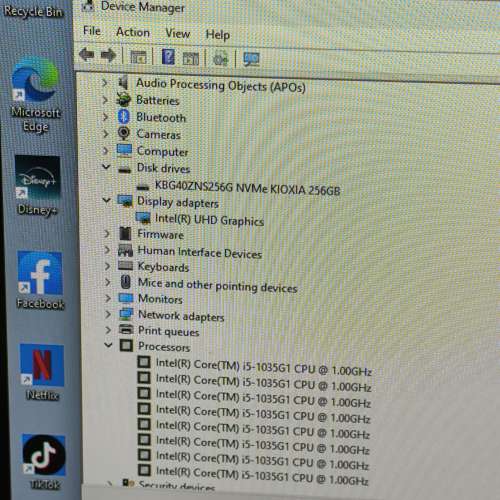Viewport: 500px width, 500px height.
Task: Click the Forward arrow toolbar icon
Action: coord(108,55)
